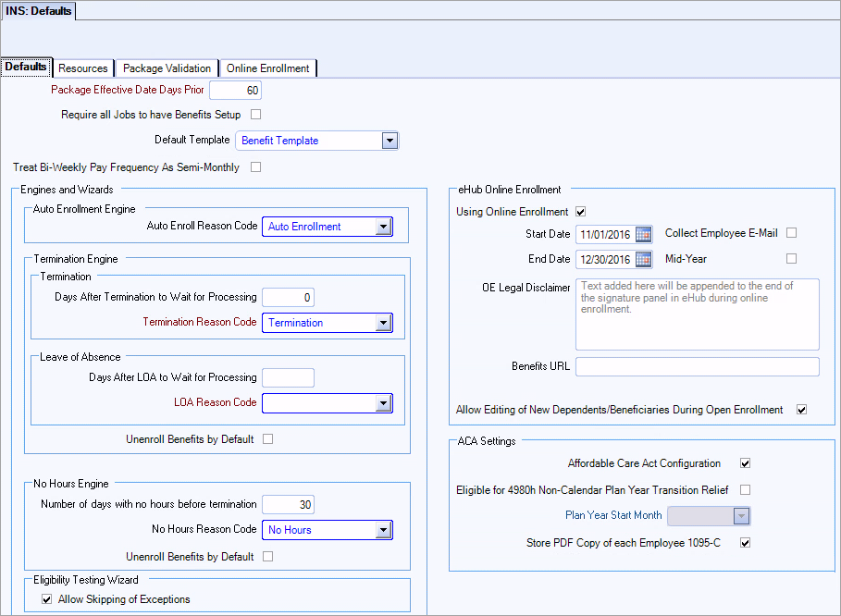Click the Package Effective Date Days Prior field
This screenshot has height=616, width=841.
(236, 91)
